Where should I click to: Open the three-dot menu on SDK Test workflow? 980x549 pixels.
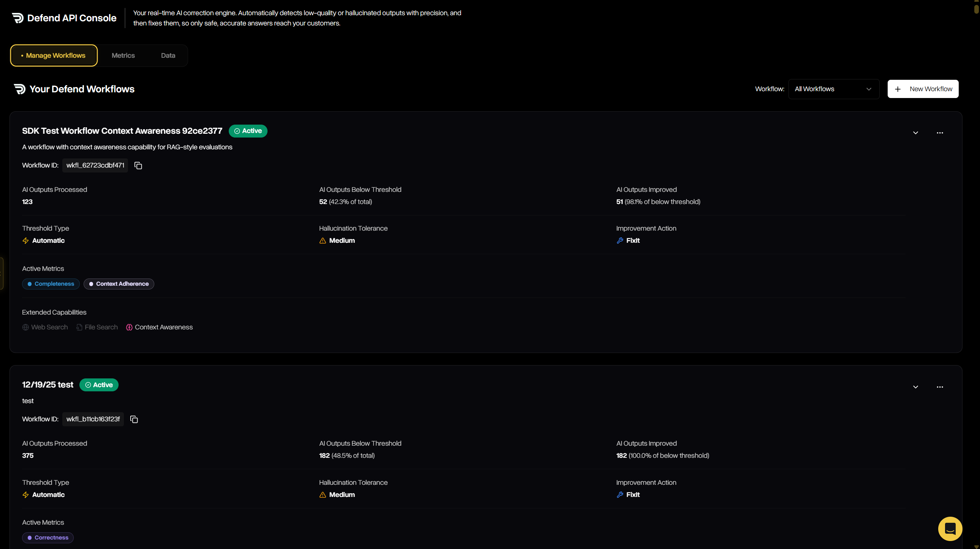(x=940, y=133)
